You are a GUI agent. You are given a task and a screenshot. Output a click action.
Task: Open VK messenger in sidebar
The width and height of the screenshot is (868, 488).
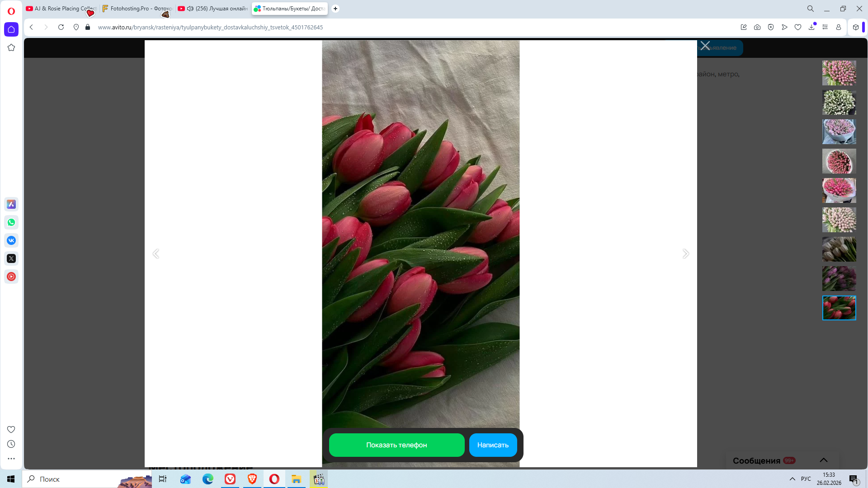[11, 240]
